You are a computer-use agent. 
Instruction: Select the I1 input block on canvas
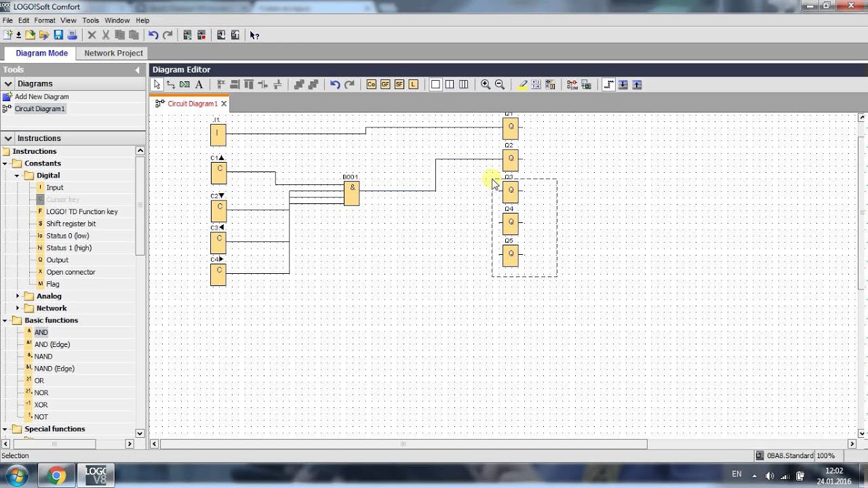click(218, 134)
